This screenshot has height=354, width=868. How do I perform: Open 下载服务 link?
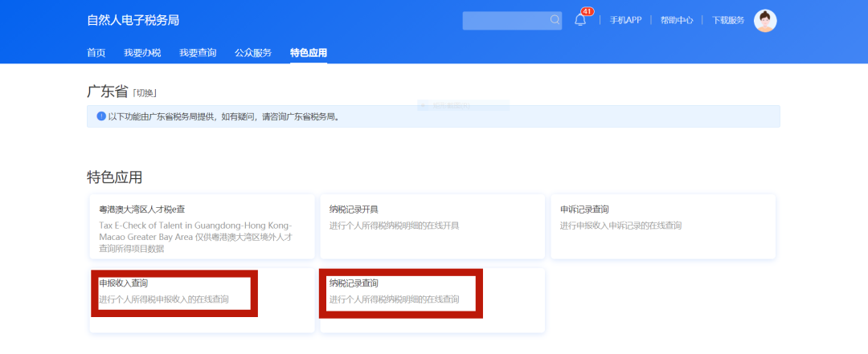coord(728,20)
